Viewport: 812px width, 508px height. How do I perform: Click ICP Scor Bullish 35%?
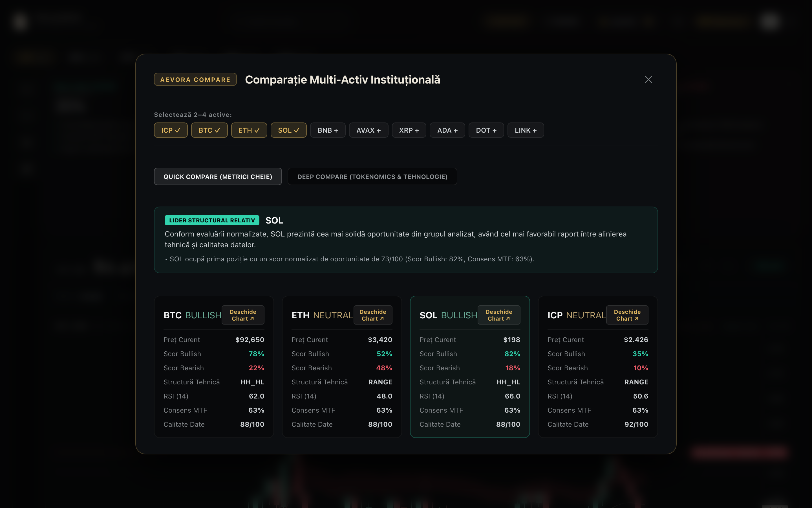[x=640, y=354]
